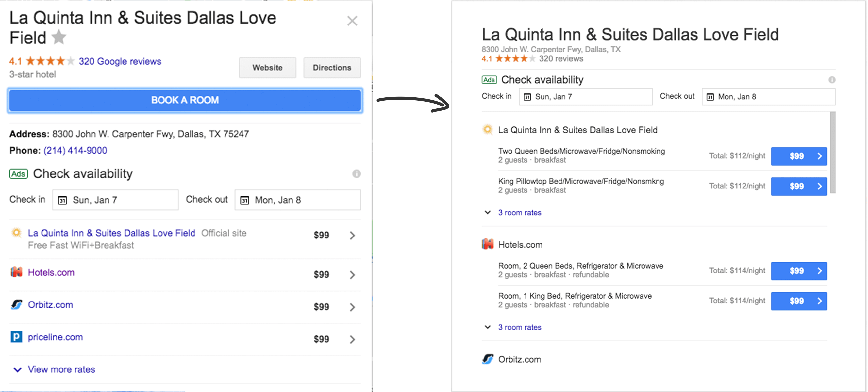This screenshot has height=392, width=868.
Task: Click chevron arrow on left Orbitz.com row
Action: (x=352, y=307)
